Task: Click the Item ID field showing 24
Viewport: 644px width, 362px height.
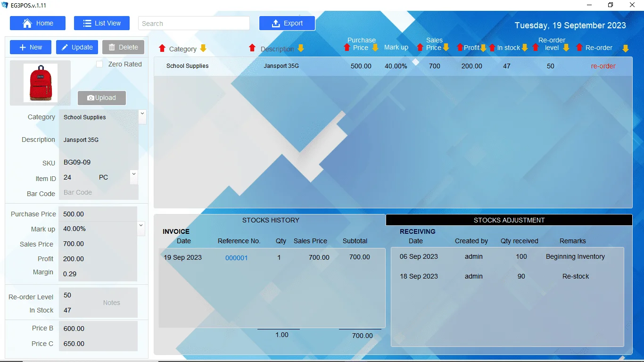Action: pyautogui.click(x=77, y=177)
